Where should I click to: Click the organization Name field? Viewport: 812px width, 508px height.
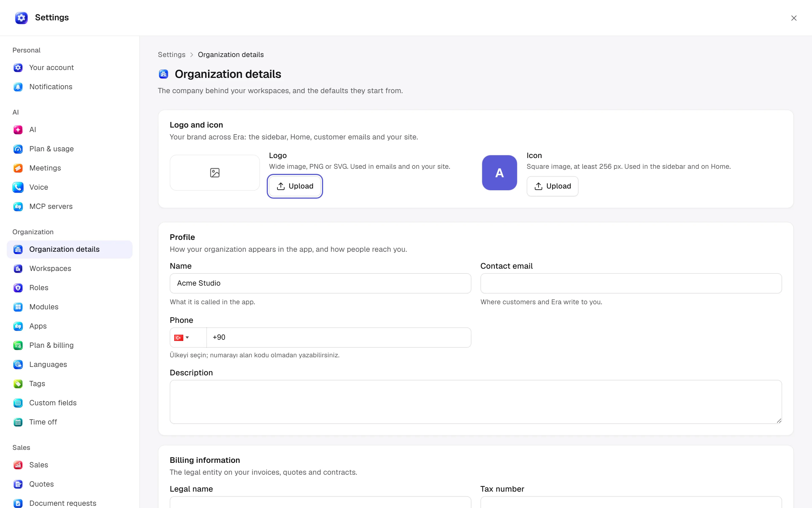320,283
